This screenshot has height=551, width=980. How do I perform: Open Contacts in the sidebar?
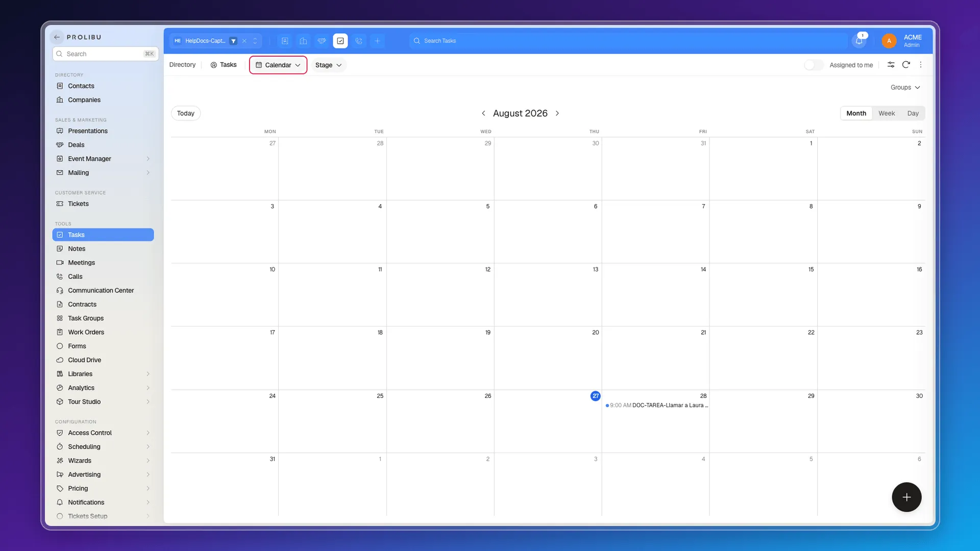tap(103, 86)
